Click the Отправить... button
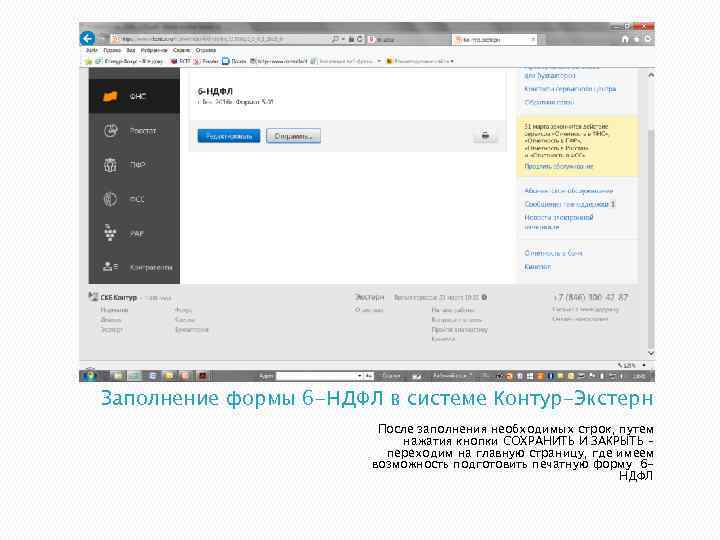The width and height of the screenshot is (720, 540). [x=293, y=136]
